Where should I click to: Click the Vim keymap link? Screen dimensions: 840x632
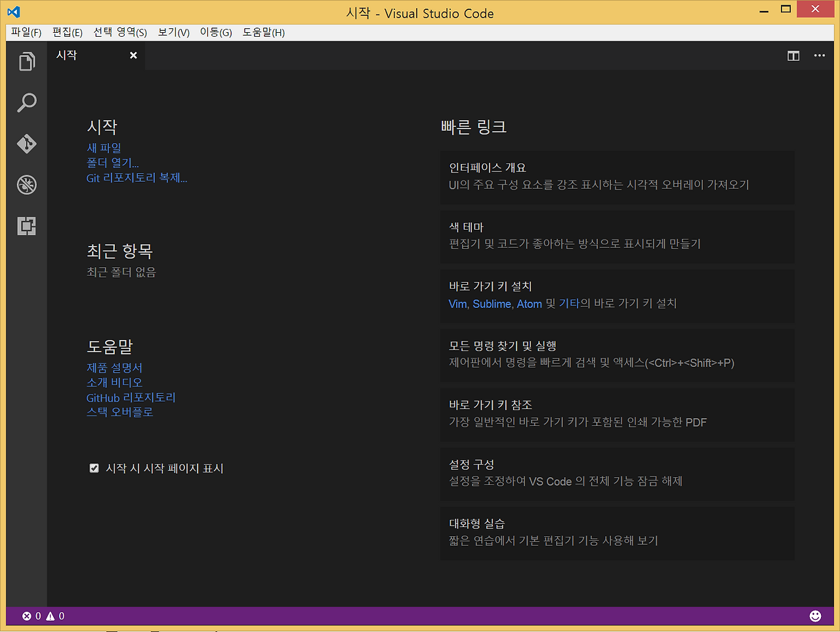point(457,304)
